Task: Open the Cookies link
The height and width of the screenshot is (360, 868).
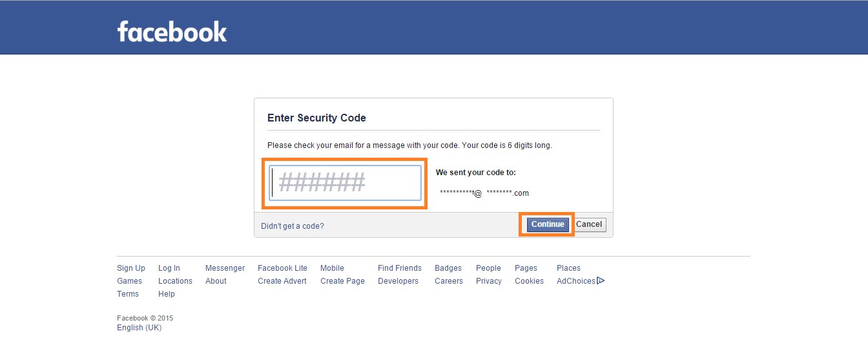Action: (x=529, y=281)
